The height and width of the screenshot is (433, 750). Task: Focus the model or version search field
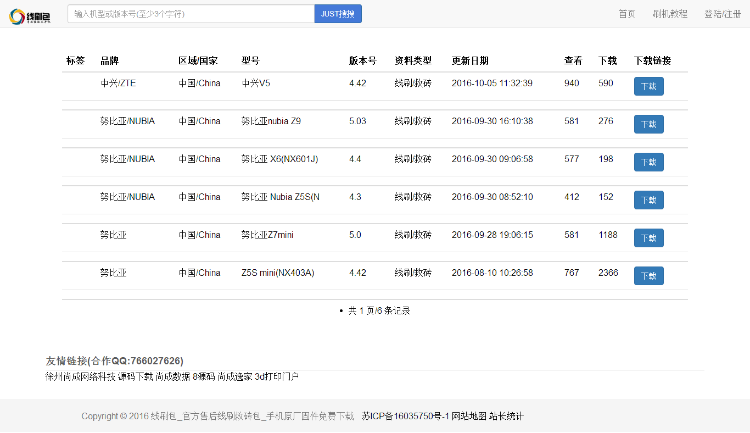(191, 14)
